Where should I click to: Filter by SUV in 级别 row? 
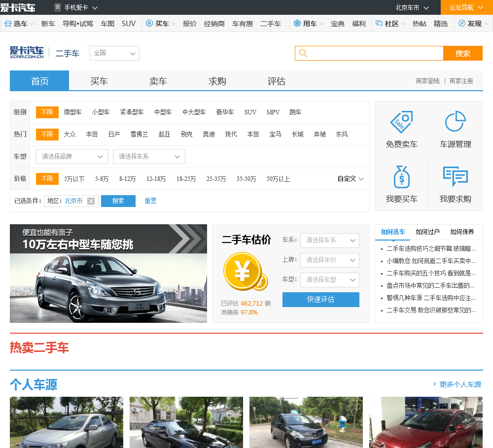click(250, 112)
